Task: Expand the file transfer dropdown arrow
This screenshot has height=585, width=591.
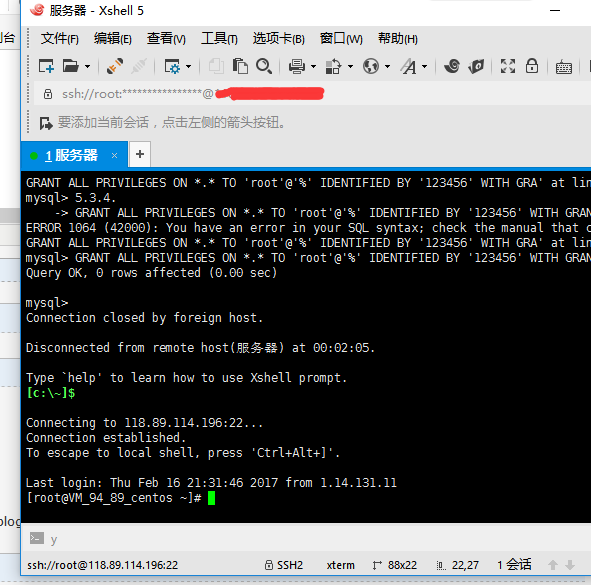Action: (350, 67)
